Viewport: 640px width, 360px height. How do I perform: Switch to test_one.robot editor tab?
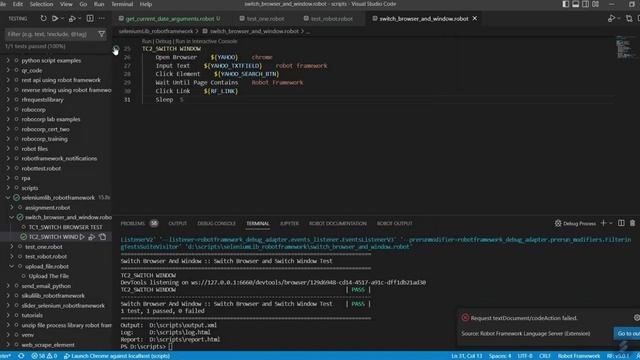[265, 18]
